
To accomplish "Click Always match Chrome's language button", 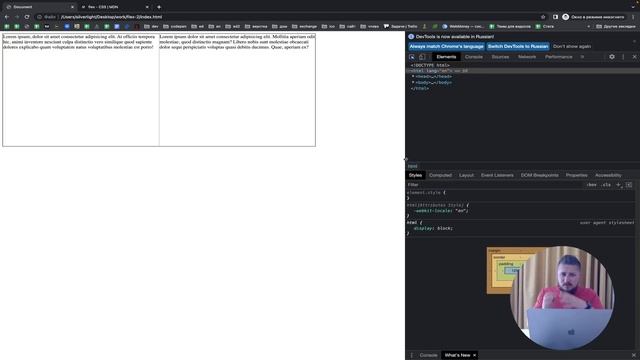I will click(447, 47).
